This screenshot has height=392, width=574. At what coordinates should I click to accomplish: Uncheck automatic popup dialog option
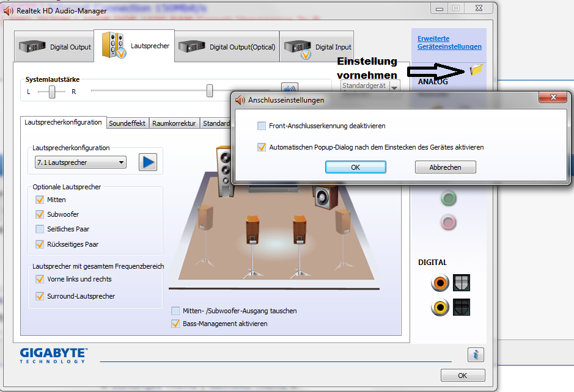[262, 147]
